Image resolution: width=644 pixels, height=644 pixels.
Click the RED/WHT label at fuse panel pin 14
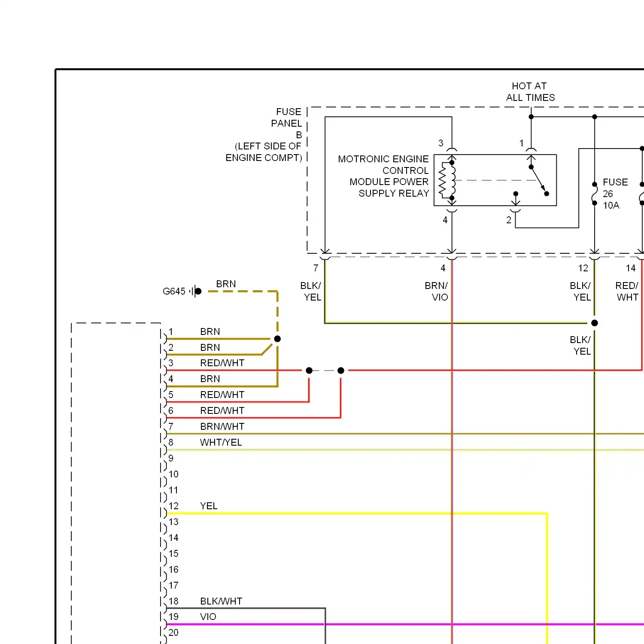point(627,291)
